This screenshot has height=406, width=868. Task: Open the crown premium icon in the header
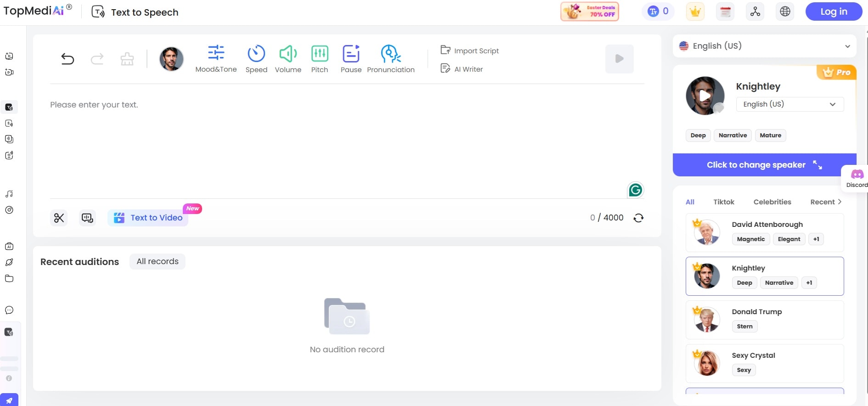pos(695,11)
